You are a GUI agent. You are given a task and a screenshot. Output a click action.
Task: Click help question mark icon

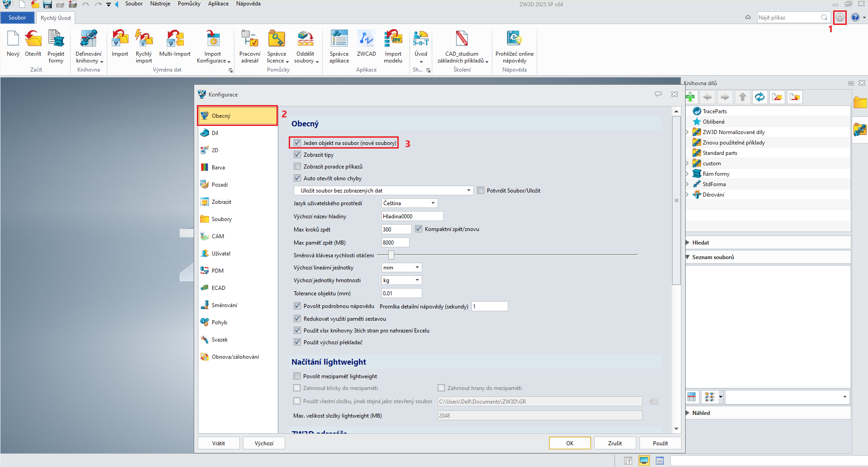[855, 18]
